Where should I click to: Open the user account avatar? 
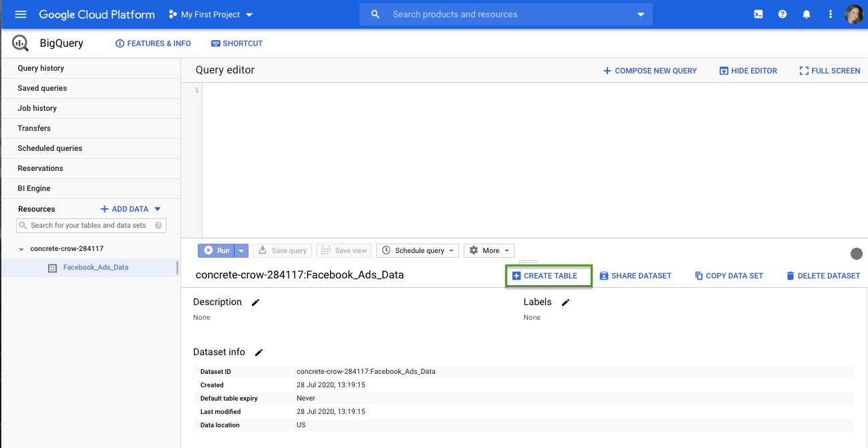[854, 14]
